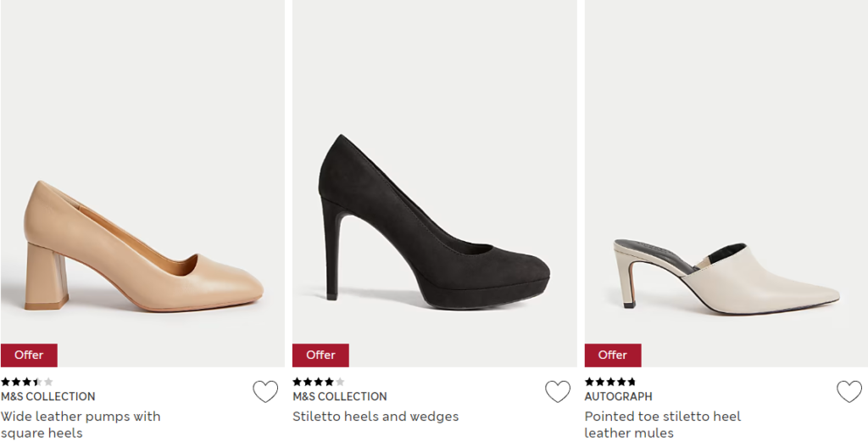Image resolution: width=868 pixels, height=442 pixels.
Task: Open the five-star rating of Autograph mules
Action: [x=610, y=382]
